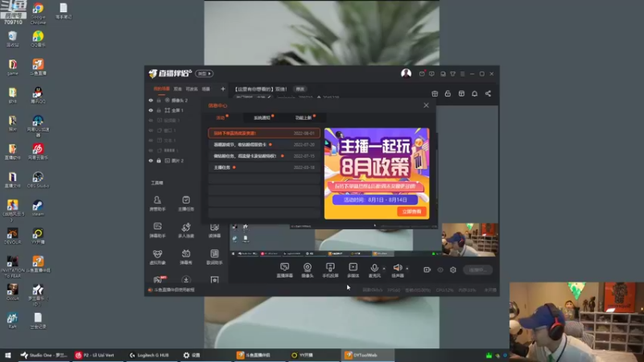Click the user avatar in the title bar
Screen dimensions: 644x362
(407, 73)
